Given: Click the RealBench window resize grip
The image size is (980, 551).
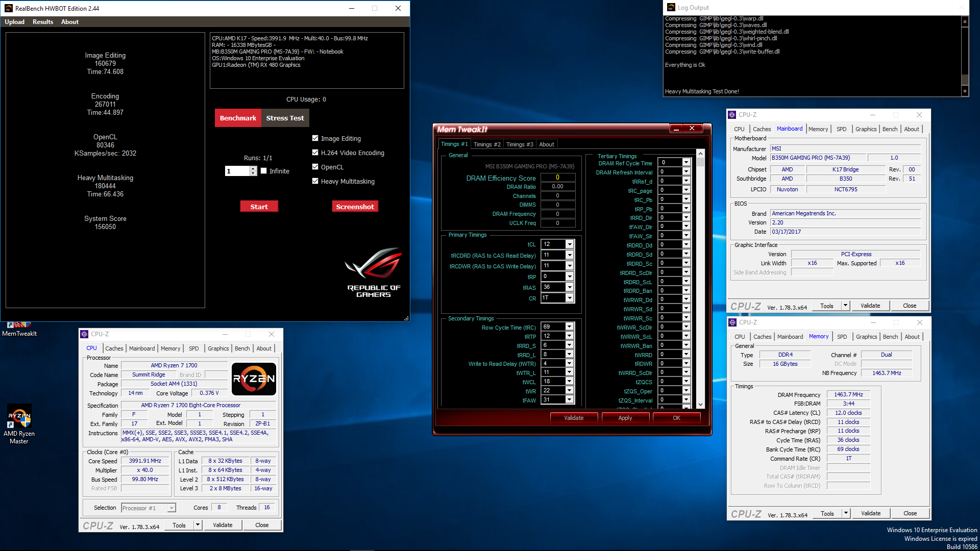Looking at the screenshot, I should (x=406, y=318).
